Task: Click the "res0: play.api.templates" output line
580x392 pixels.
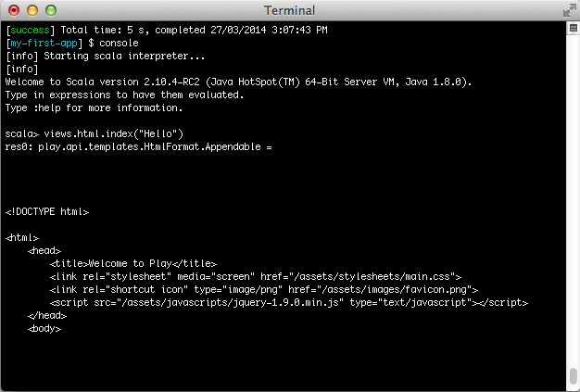Action: pyautogui.click(x=139, y=147)
